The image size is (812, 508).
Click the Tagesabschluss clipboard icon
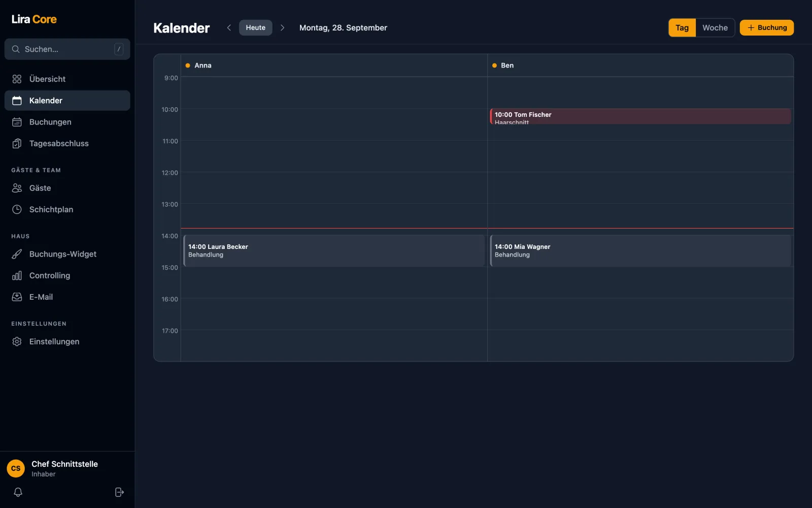[x=17, y=144]
